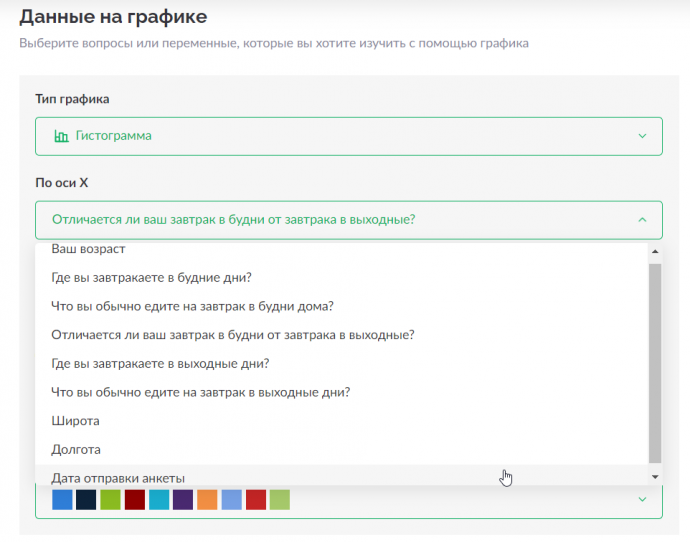This screenshot has width=690, height=542.
Task: Choose 'Где вы завтракаете в выходные дни?'
Action: (341, 363)
